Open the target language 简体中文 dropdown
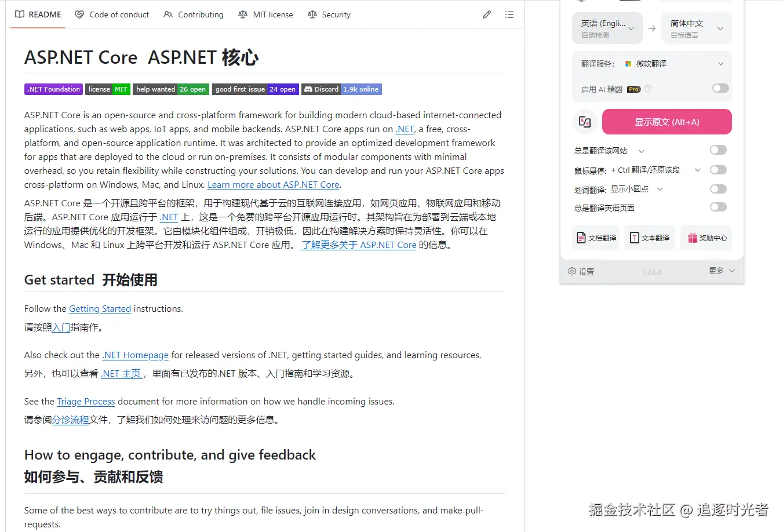The width and height of the screenshot is (783, 532). pos(697,28)
